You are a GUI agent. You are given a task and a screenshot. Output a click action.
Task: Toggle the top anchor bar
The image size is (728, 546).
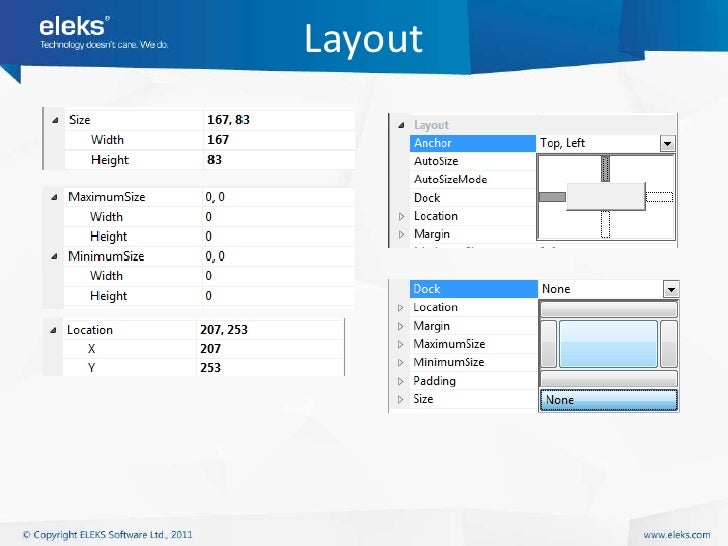[605, 169]
